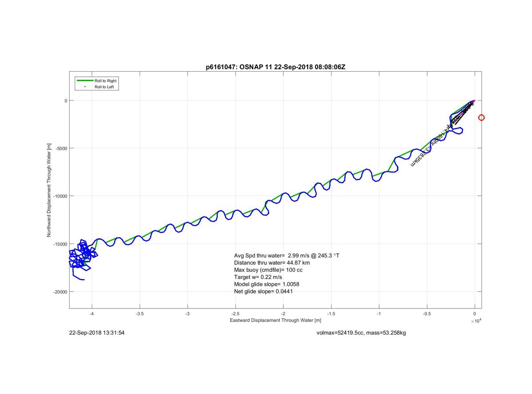The height and width of the screenshot is (394, 532).
Task: Select the "Roll to Right" legend entry
Action: click(x=106, y=81)
